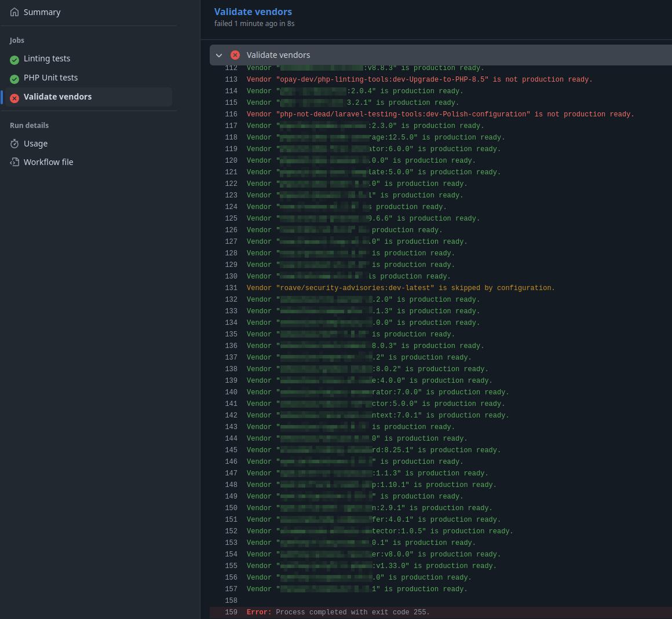Click line number 159 in the log
The height and width of the screenshot is (619, 672).
(x=231, y=612)
